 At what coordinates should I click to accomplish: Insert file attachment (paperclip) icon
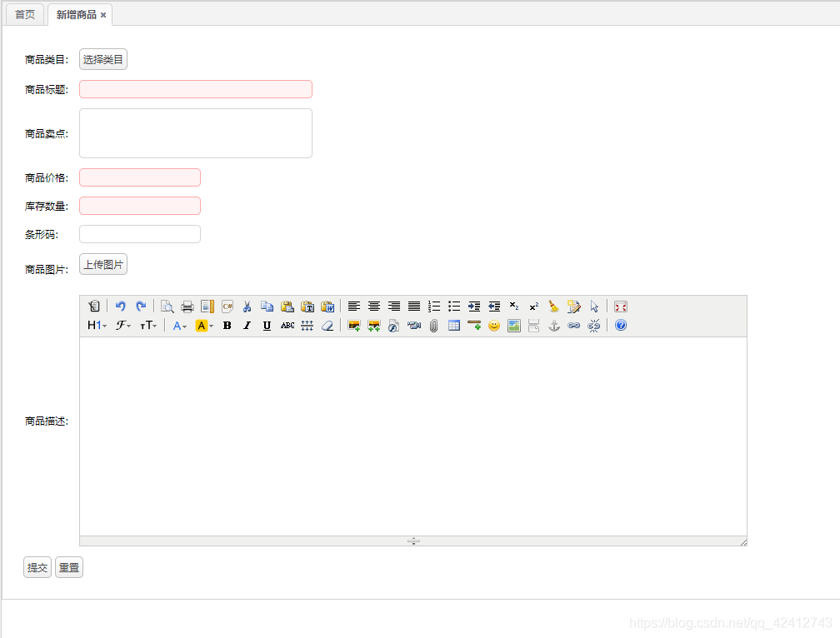click(434, 326)
